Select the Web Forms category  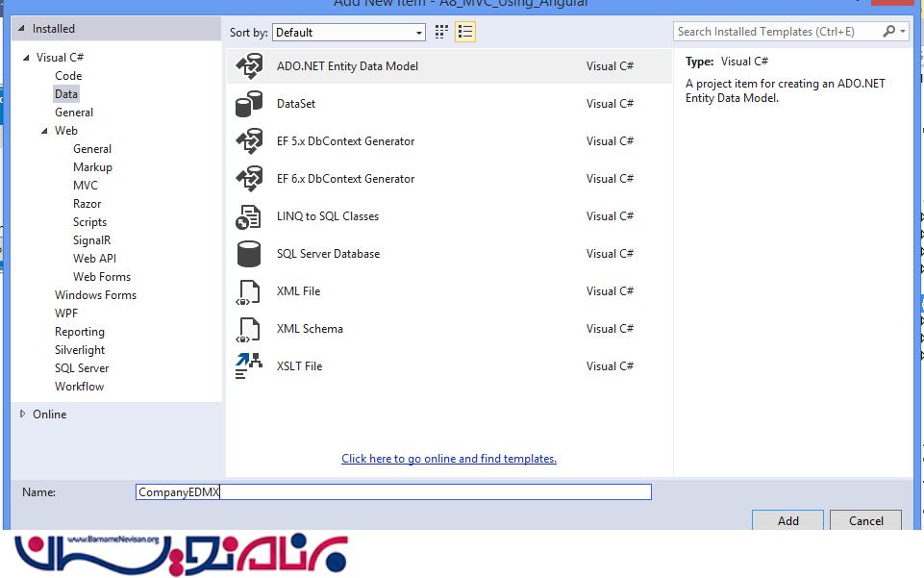pos(102,276)
